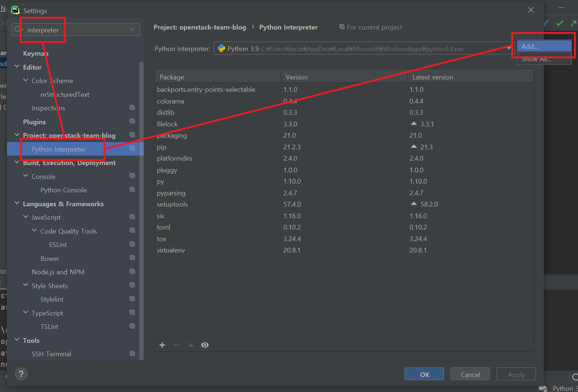The width and height of the screenshot is (578, 392).
Task: Click the Cancel button
Action: point(470,374)
